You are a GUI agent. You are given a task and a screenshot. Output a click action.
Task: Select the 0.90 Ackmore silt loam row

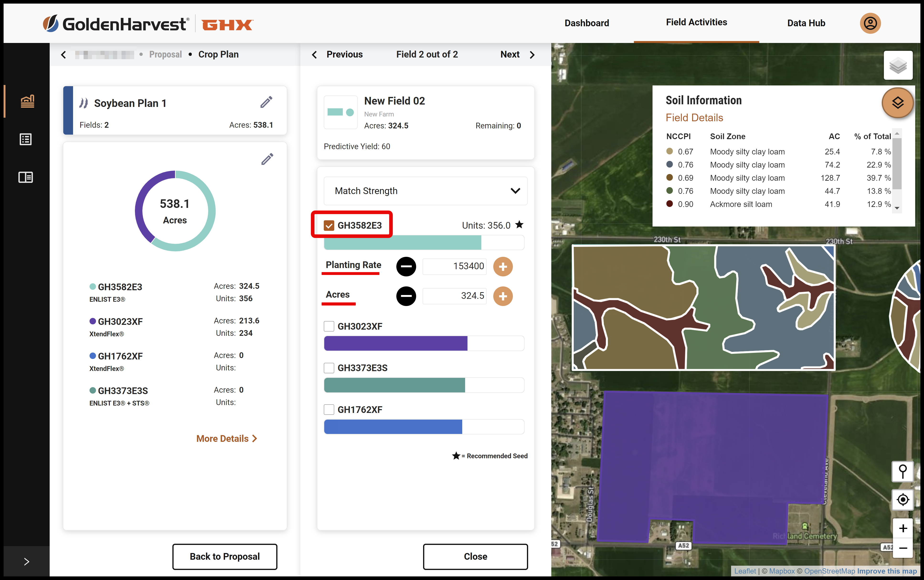[x=778, y=205]
